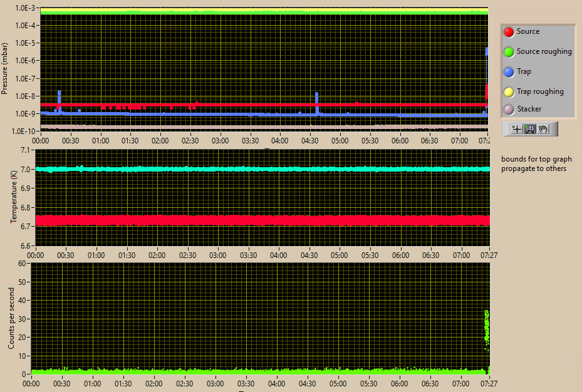
Task: Click '00:00' start time on temperature graph
Action: point(35,255)
